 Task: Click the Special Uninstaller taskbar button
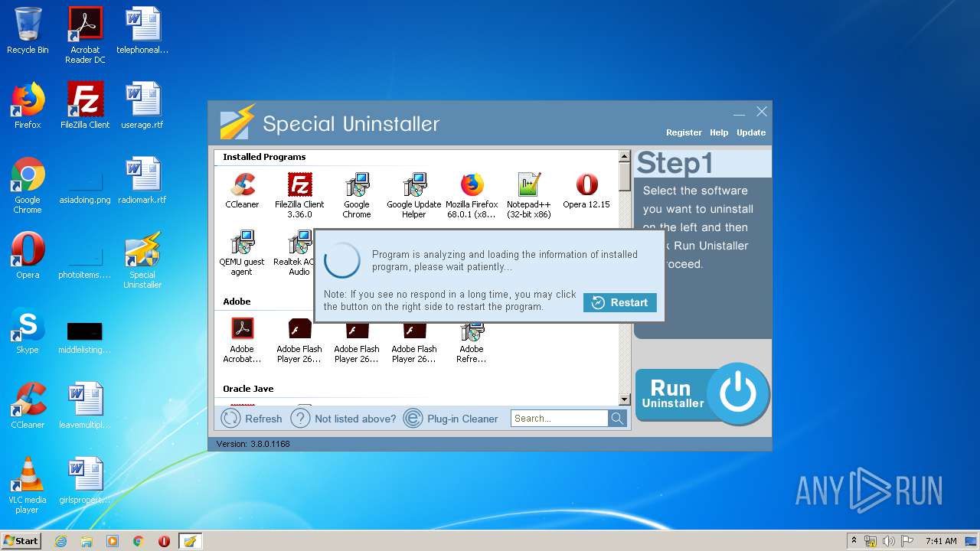click(x=190, y=541)
